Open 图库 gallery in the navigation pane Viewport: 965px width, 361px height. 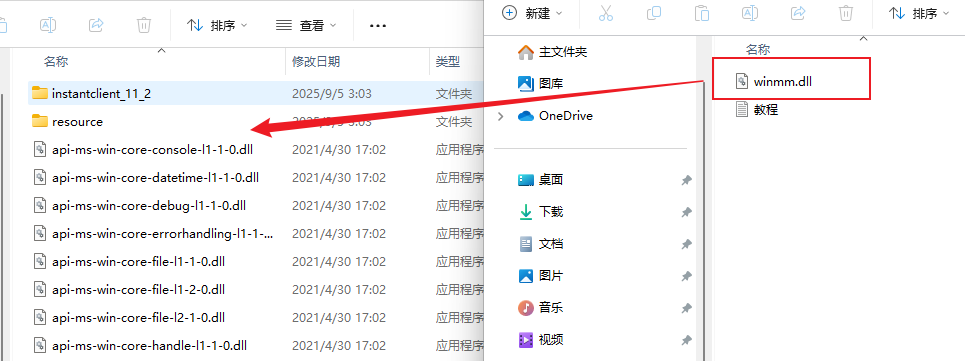click(x=540, y=83)
